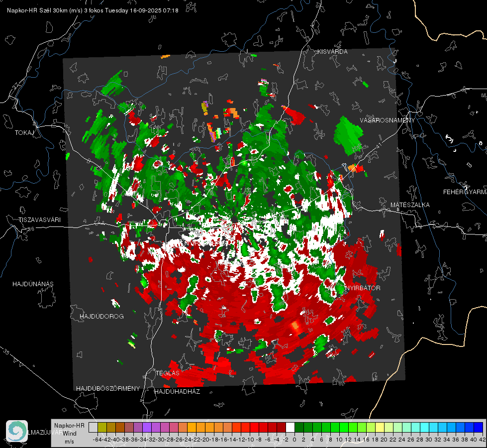487x448 pixels.
Task: Click the radar timestamp title text
Action: 93,10
